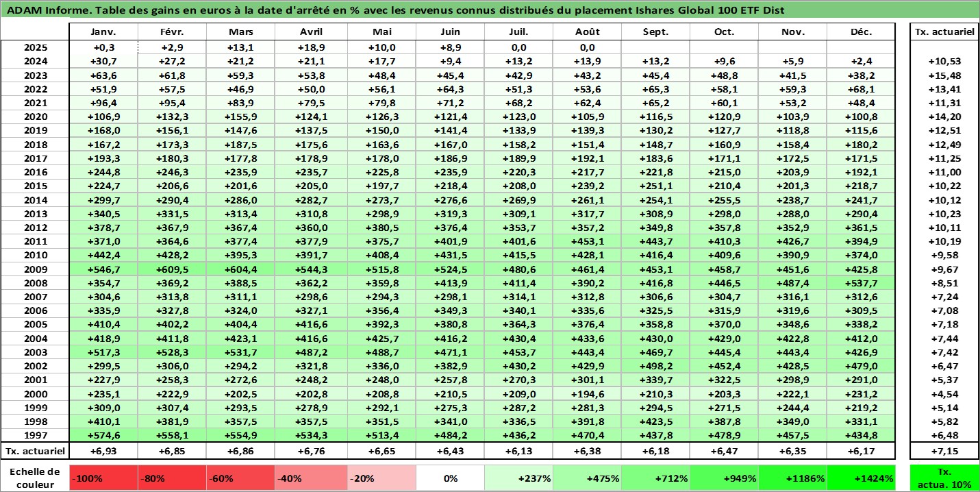Pick the -80% color scale swatch
The width and height of the screenshot is (980, 492).
pyautogui.click(x=173, y=478)
